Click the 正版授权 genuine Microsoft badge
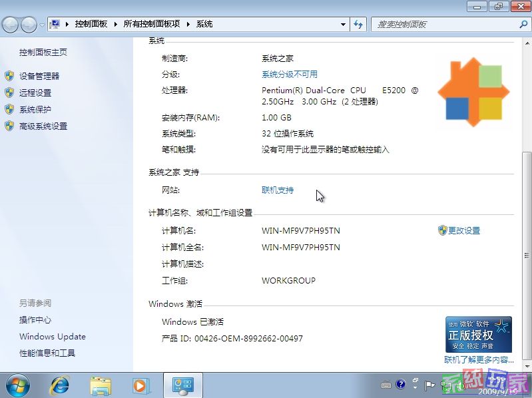Image resolution: width=532 pixels, height=398 pixels. [479, 335]
